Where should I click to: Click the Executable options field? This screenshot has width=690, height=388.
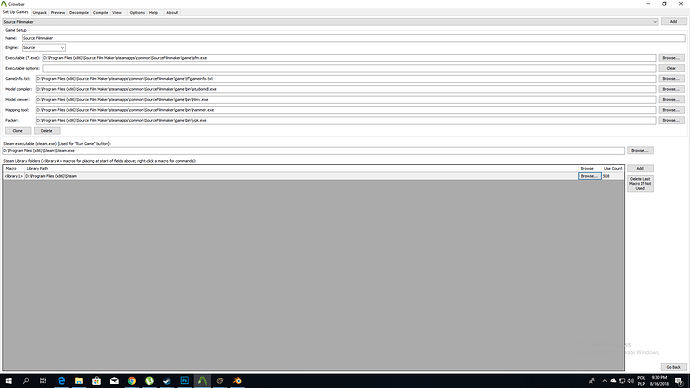click(349, 68)
